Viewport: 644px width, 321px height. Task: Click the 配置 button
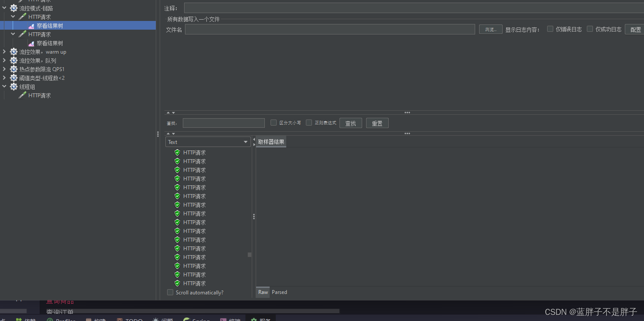tap(635, 29)
